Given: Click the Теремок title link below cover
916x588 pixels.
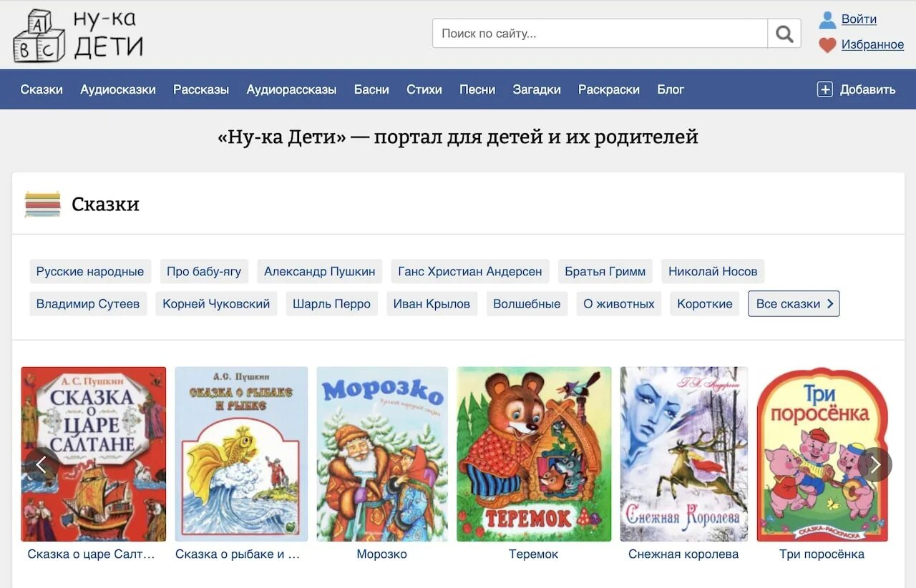Looking at the screenshot, I should pyautogui.click(x=534, y=554).
